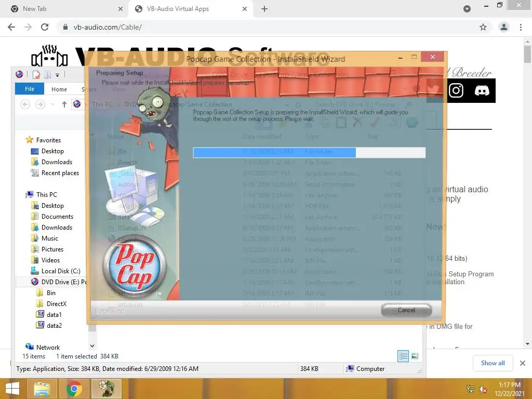The height and width of the screenshot is (399, 532).
Task: Open tab search dropdown in Chrome
Action: coord(467,9)
